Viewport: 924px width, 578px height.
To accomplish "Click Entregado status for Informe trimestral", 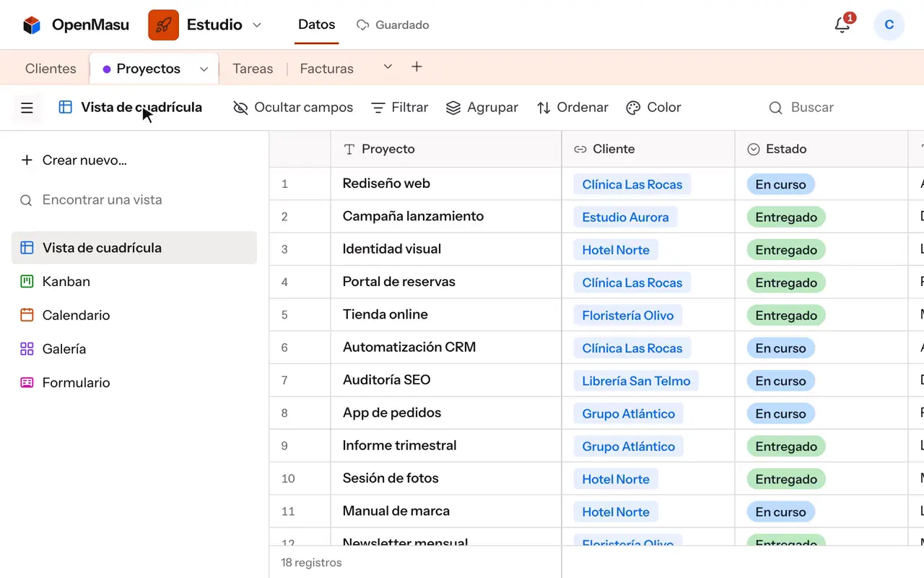I will [786, 447].
